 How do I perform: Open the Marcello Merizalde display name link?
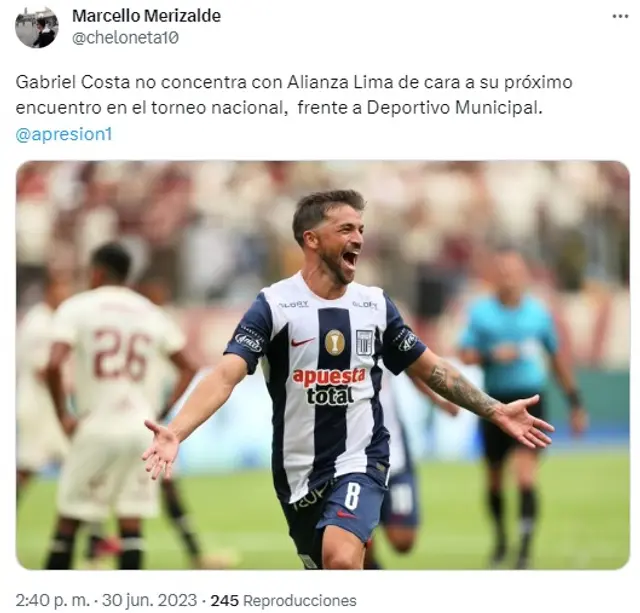147,16
